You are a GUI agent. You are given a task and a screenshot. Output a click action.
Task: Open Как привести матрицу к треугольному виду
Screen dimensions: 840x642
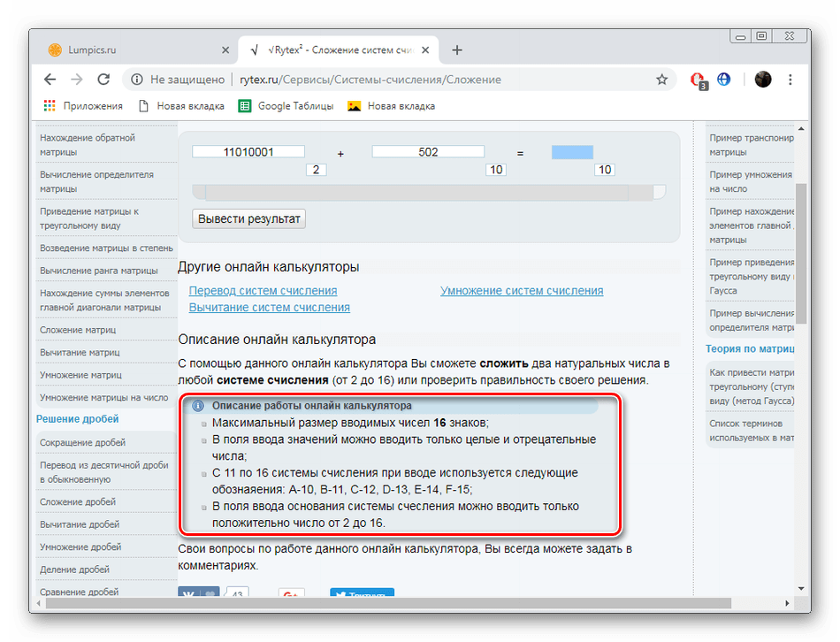coord(750,386)
